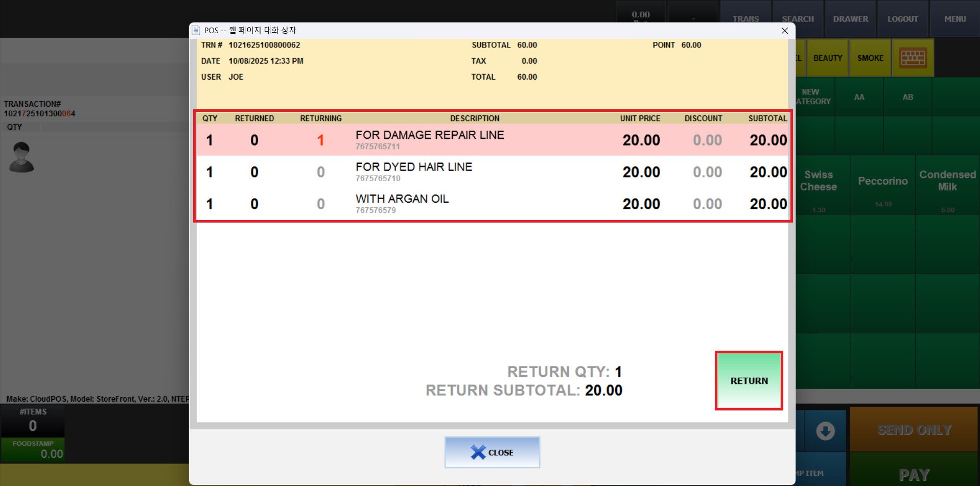Click the POS dialog document icon

pyautogui.click(x=196, y=31)
